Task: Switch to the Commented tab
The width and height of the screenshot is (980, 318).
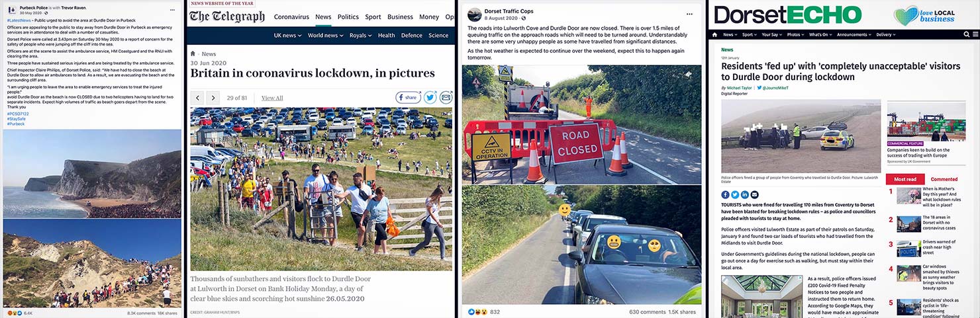Action: [944, 179]
